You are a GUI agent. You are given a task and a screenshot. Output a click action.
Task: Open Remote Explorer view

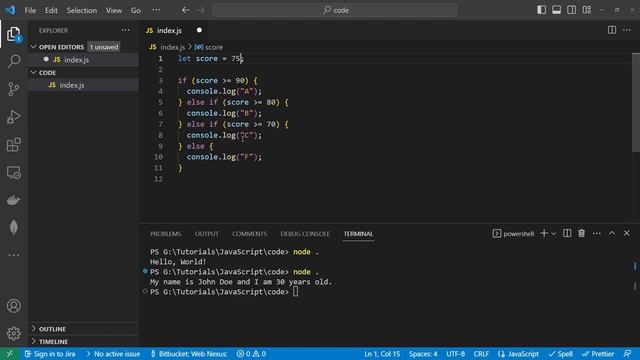tap(13, 172)
